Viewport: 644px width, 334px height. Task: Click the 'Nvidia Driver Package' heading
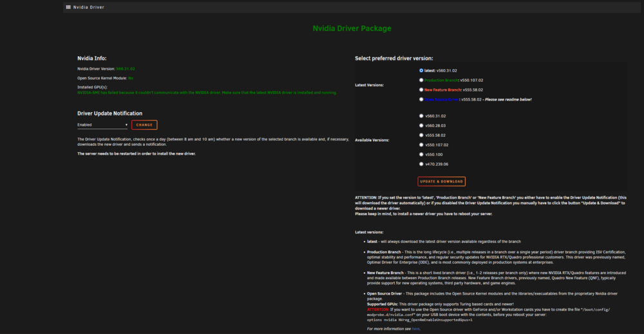[x=352, y=28]
